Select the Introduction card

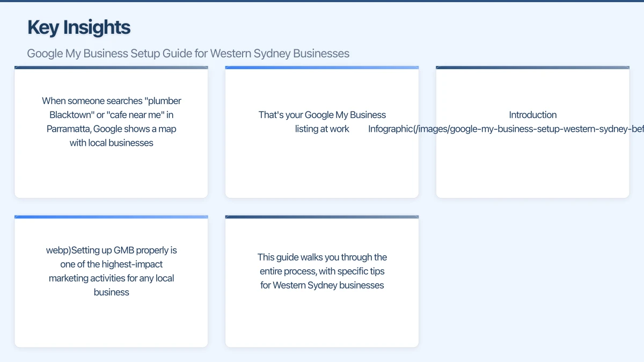(532, 132)
